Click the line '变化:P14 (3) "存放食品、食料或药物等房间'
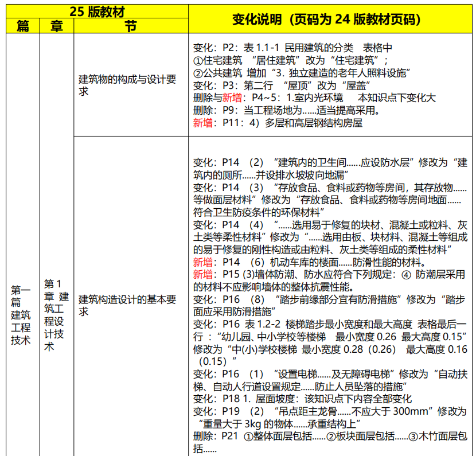This screenshot has height=456, width=476. tap(330, 188)
